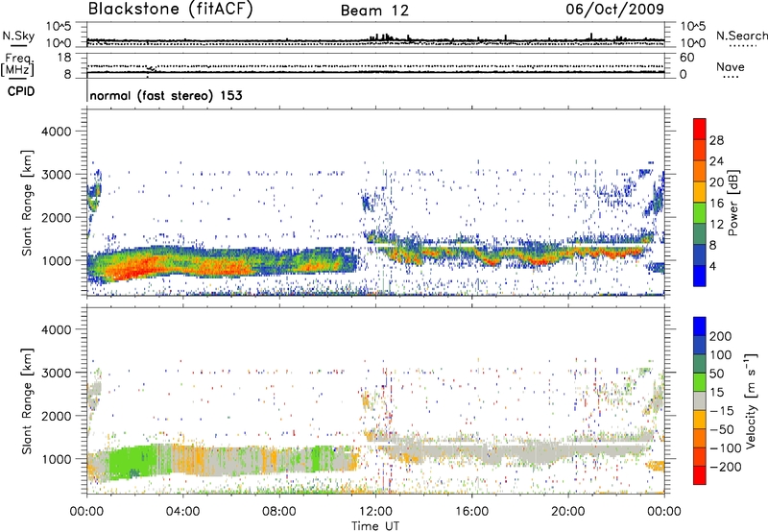This screenshot has height=532, width=768.
Task: Click the 'Time UT' axis title
Action: pyautogui.click(x=375, y=526)
